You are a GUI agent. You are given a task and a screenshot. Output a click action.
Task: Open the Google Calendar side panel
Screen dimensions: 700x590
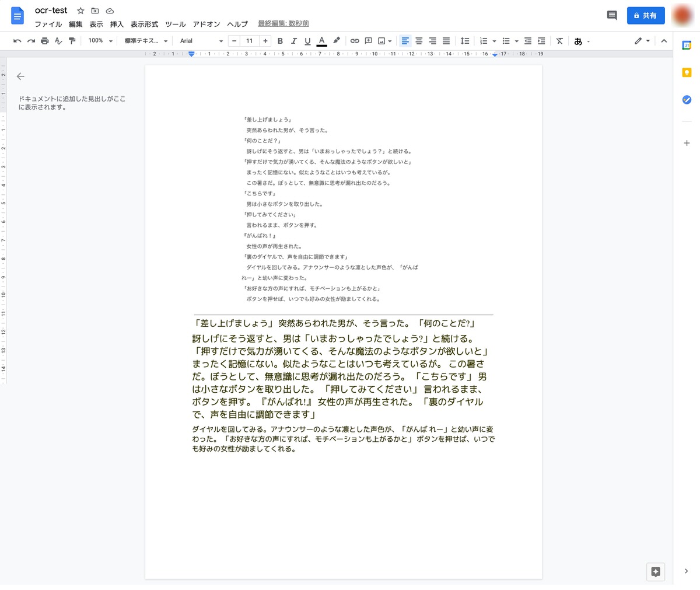(687, 44)
